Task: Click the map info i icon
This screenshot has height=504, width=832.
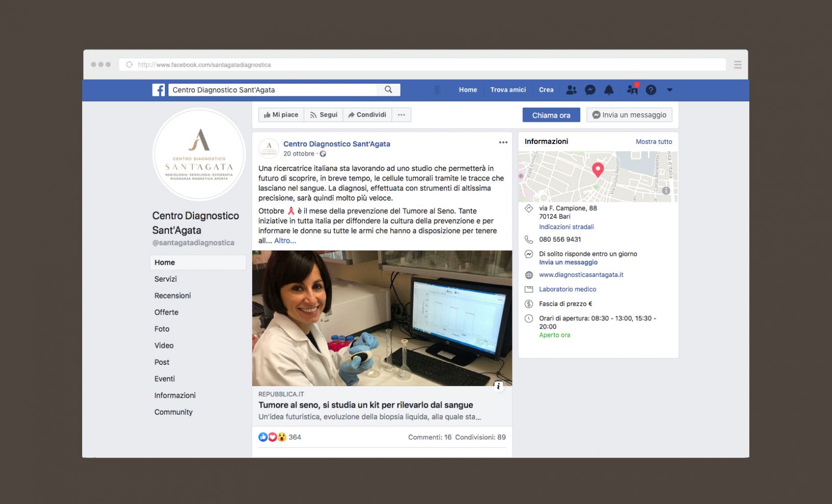Action: [666, 191]
